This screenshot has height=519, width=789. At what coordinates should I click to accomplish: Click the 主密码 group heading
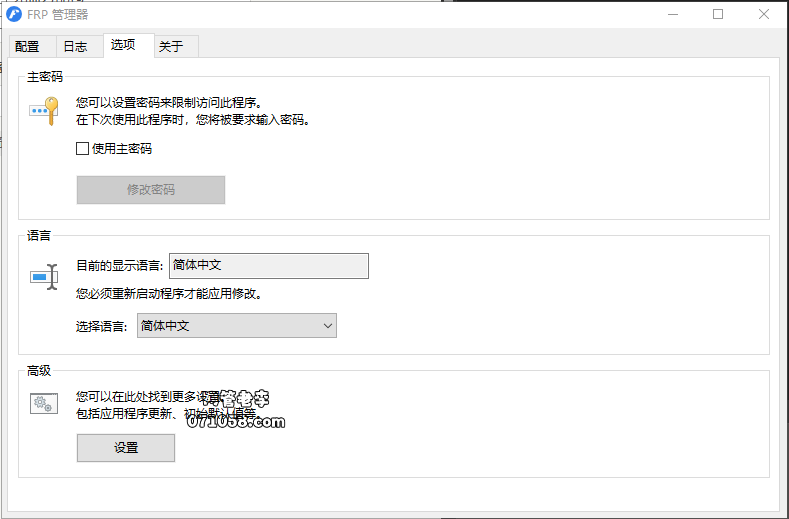tap(46, 76)
